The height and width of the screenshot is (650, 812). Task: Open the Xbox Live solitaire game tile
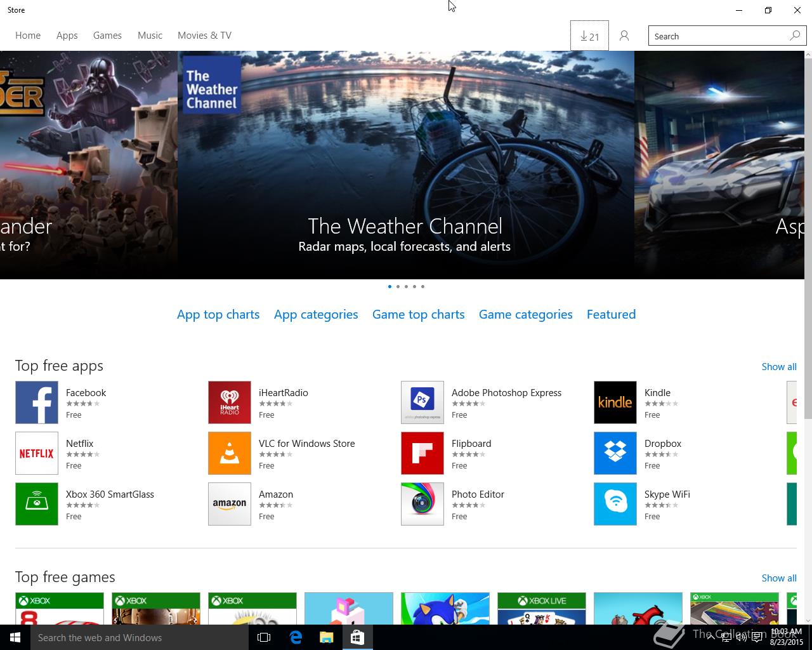pos(542,609)
